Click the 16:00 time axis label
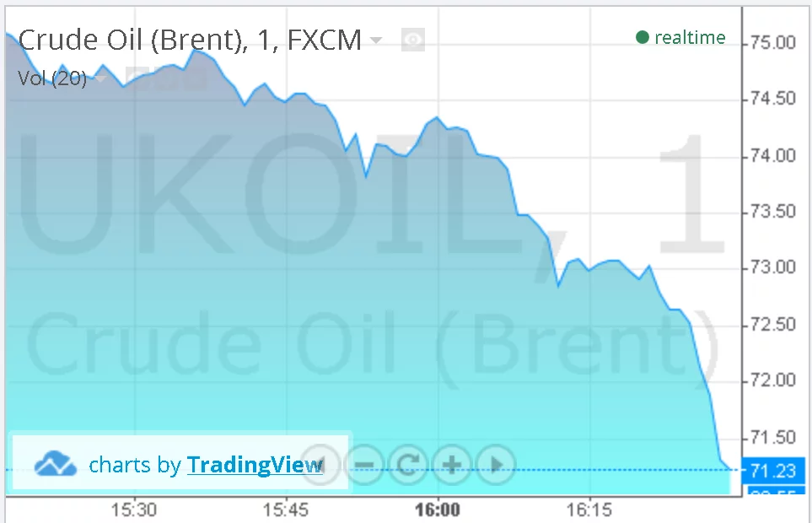This screenshot has width=812, height=523. (438, 510)
